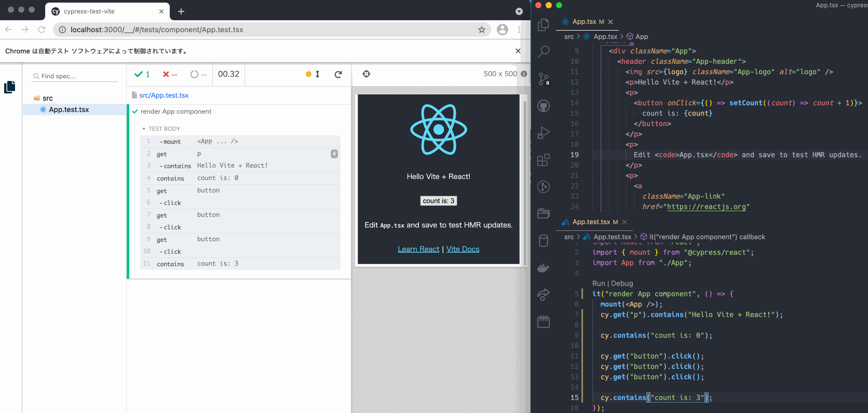
Task: Click the passed tests count indicator
Action: click(x=142, y=74)
